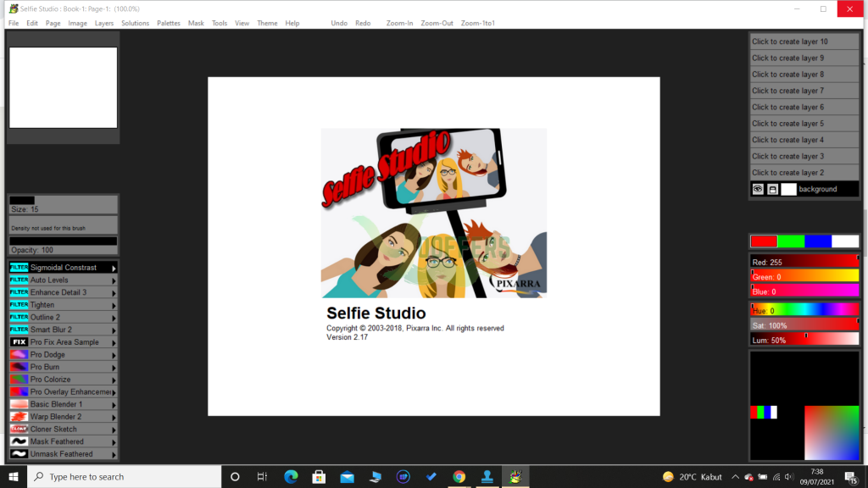Open the Theme menu
The image size is (868, 488).
click(267, 23)
